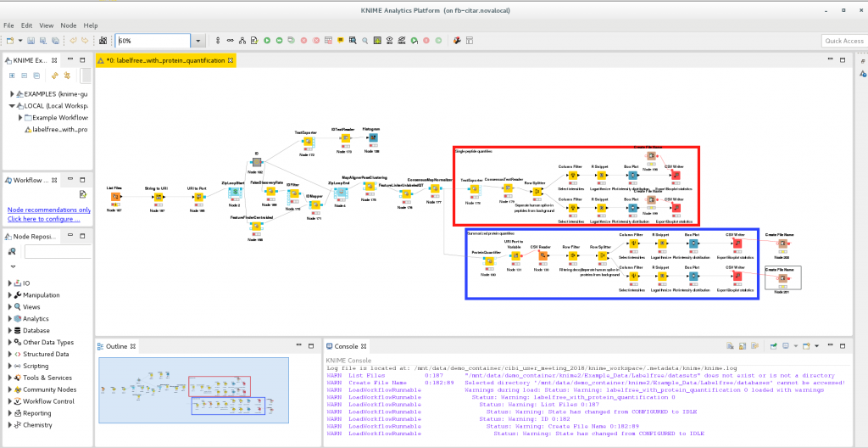The width and height of the screenshot is (868, 448).
Task: Collapse the LOCAL workspace tree node
Action: (12, 106)
